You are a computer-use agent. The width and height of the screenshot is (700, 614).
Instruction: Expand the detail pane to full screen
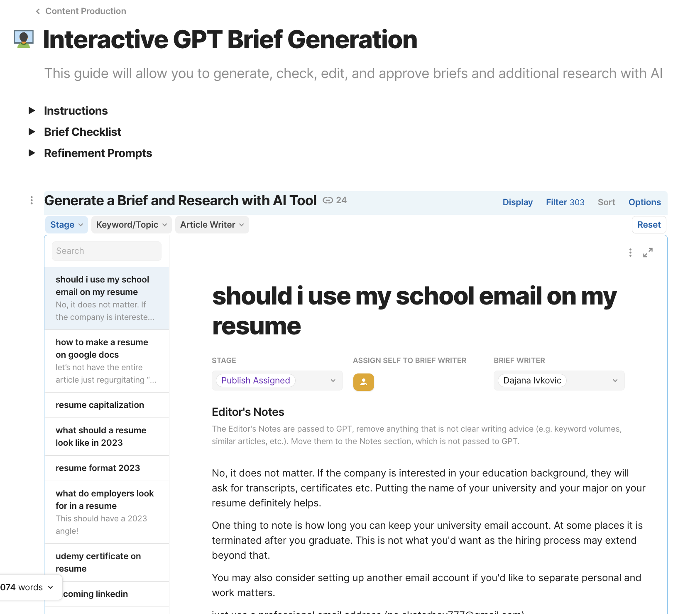pos(648,253)
